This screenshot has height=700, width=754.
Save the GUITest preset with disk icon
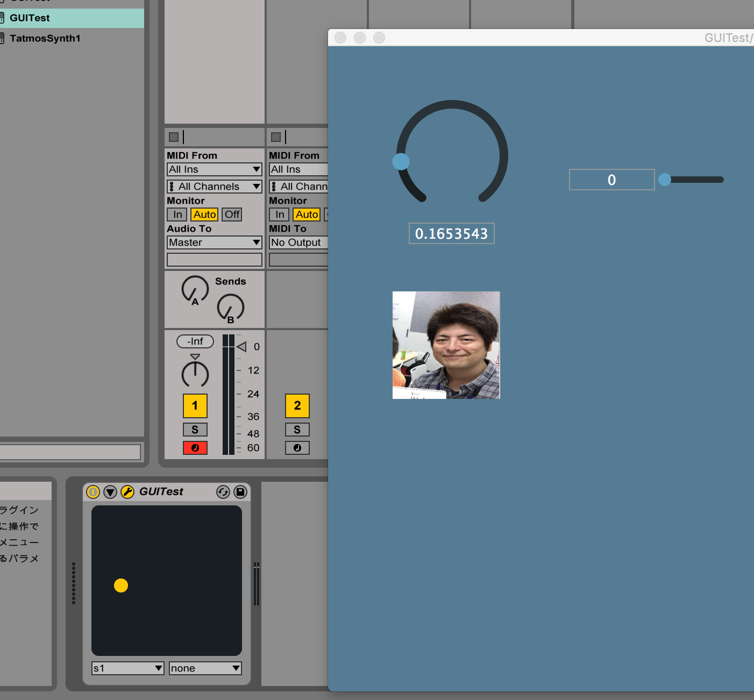click(x=240, y=492)
